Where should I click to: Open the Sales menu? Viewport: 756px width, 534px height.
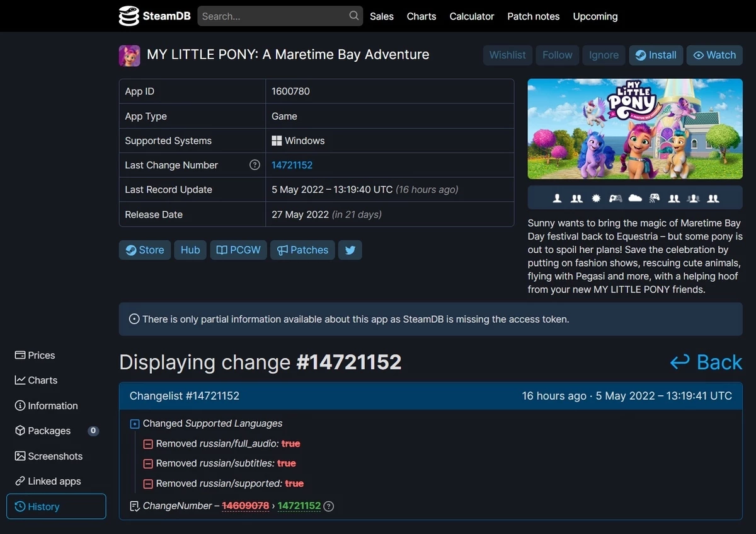[382, 16]
